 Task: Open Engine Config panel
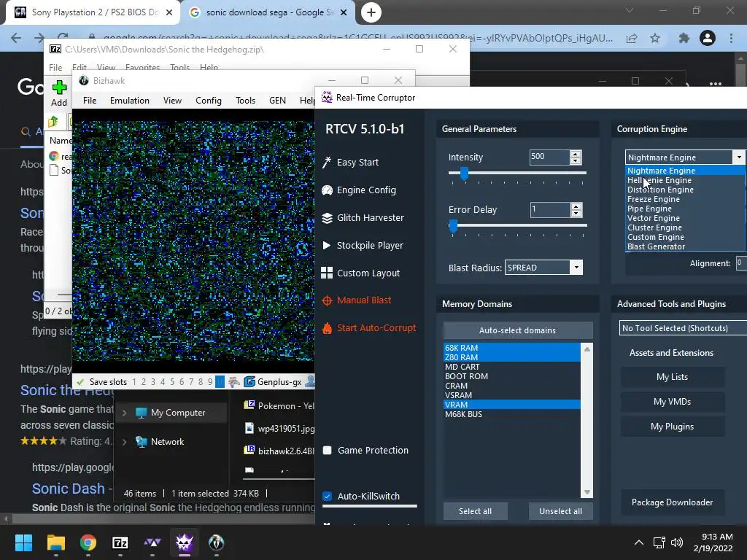click(359, 190)
